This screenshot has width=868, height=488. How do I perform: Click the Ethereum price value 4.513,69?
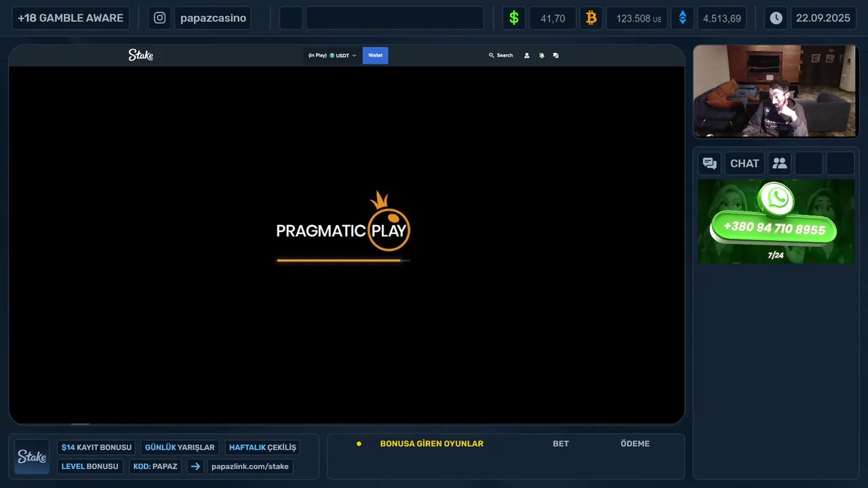point(722,18)
